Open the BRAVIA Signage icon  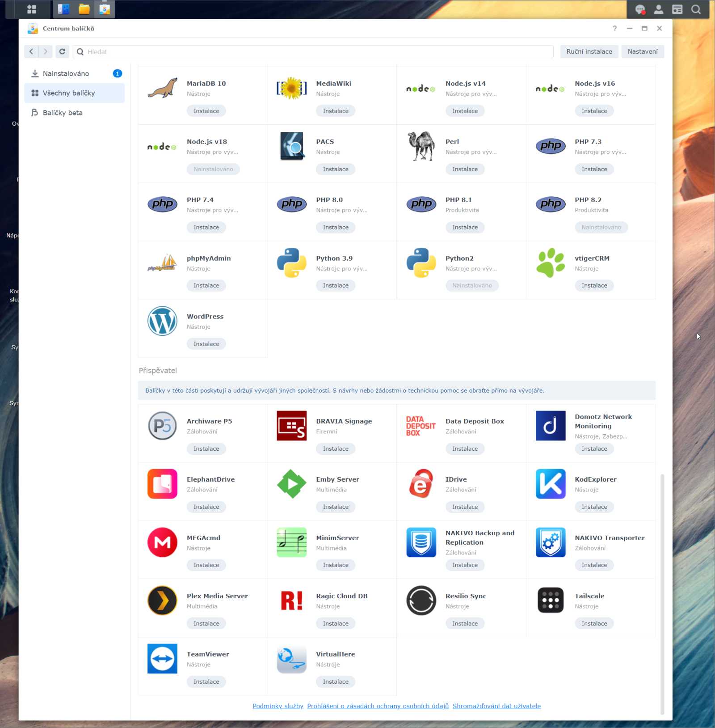291,426
